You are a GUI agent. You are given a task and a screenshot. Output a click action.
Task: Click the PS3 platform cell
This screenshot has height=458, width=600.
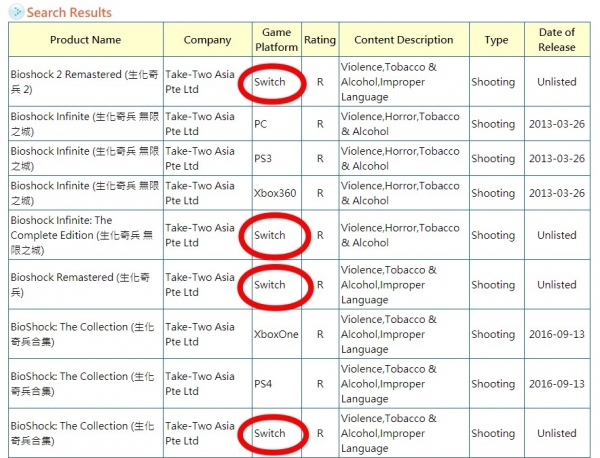[x=265, y=158]
